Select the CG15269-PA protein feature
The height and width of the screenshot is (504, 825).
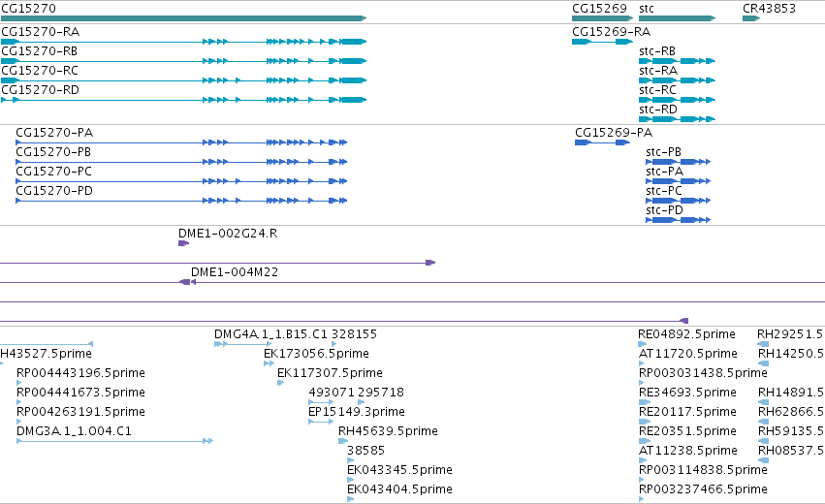(602, 142)
